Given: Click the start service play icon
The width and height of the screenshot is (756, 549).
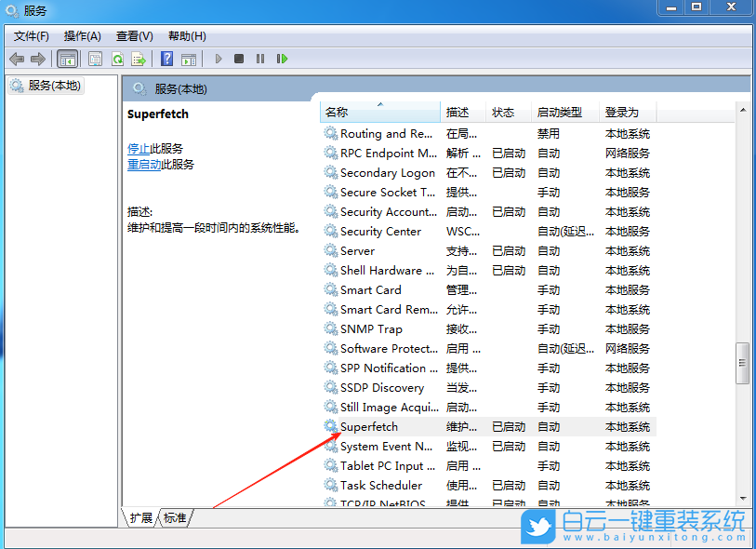Looking at the screenshot, I should tap(218, 59).
